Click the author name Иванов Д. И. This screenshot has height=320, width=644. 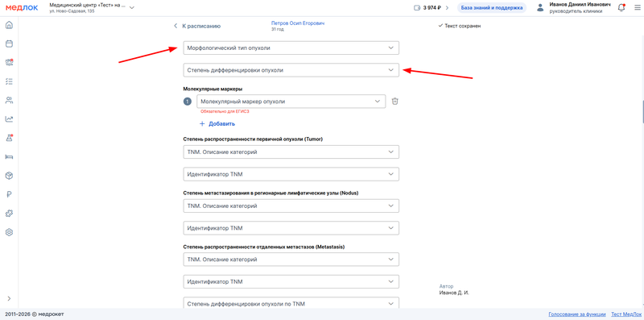coord(454,293)
